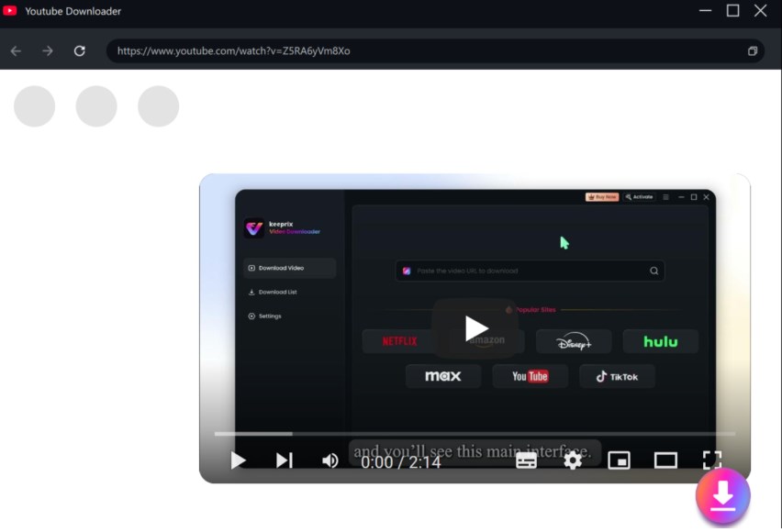Viewport: 782px width, 532px height.
Task: Click the max tile in the video
Action: pos(443,376)
